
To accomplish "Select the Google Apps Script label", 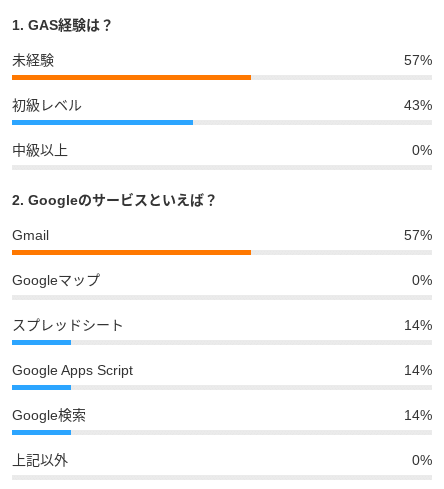I will point(72,371).
